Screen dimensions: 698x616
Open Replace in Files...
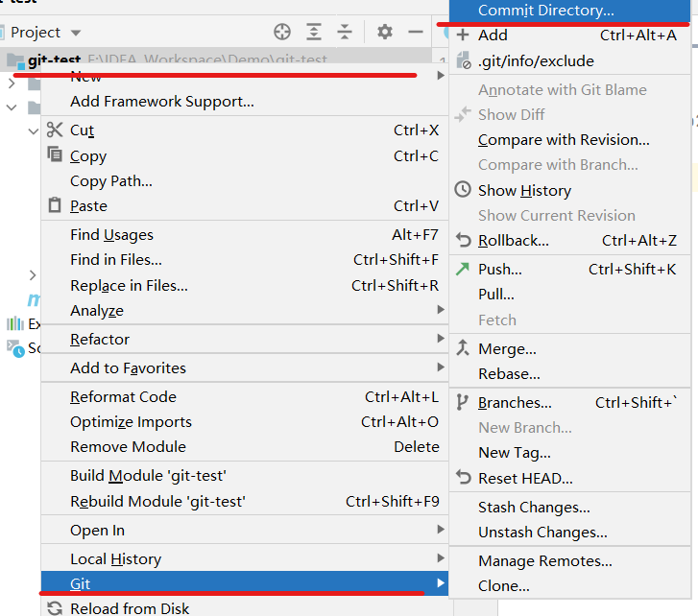[245, 285]
